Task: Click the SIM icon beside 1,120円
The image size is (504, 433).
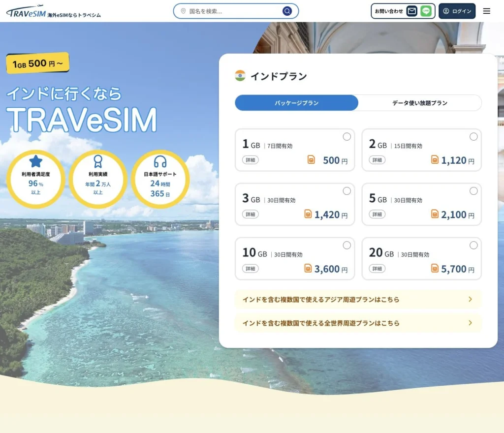Action: 435,159
